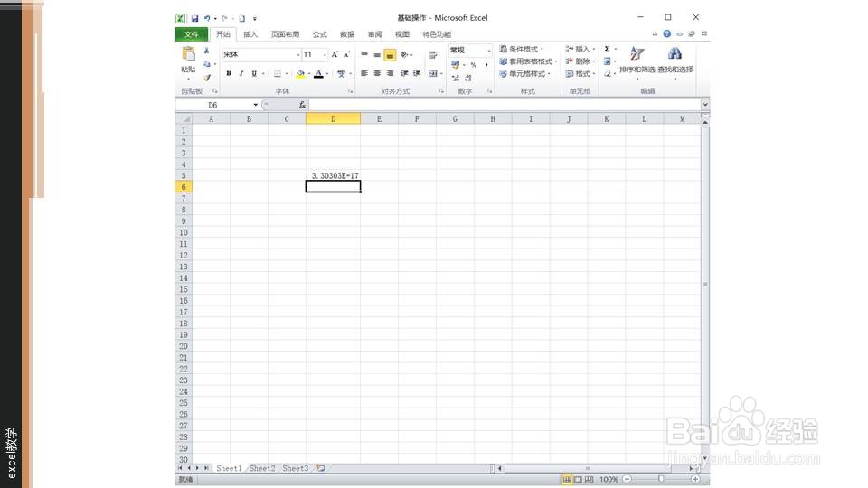Click the AutoSum sigma icon
Image resolution: width=868 pixels, height=488 pixels.
pos(608,49)
